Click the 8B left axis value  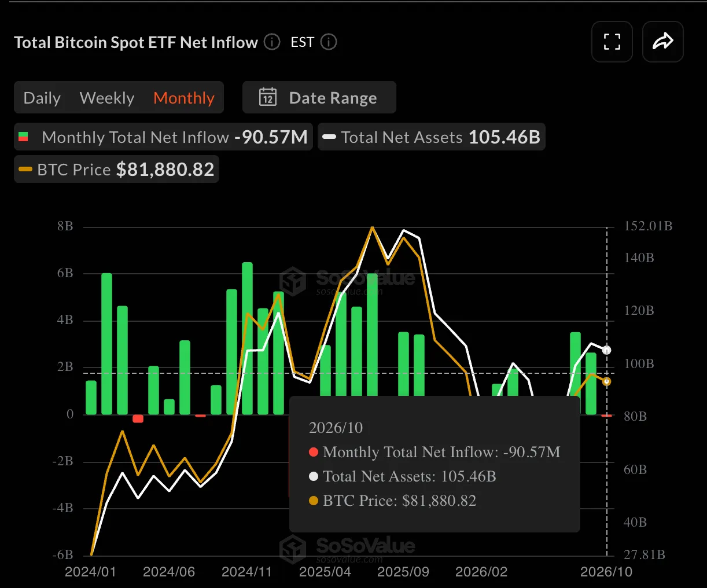coord(65,226)
